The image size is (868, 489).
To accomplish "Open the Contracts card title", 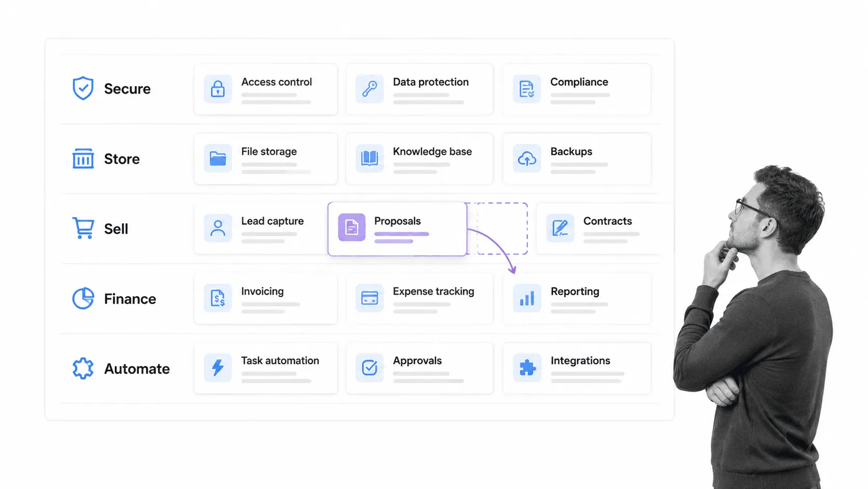I will [608, 221].
